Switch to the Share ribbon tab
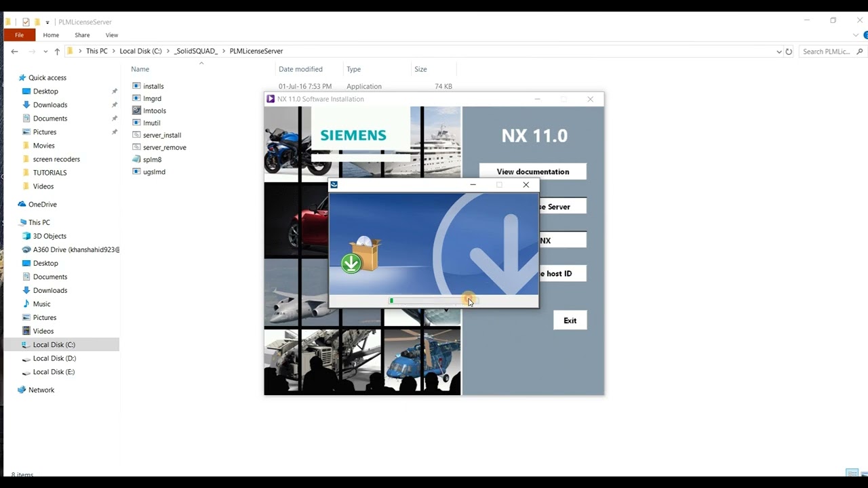Screen dimensions: 868x488 coord(82,35)
